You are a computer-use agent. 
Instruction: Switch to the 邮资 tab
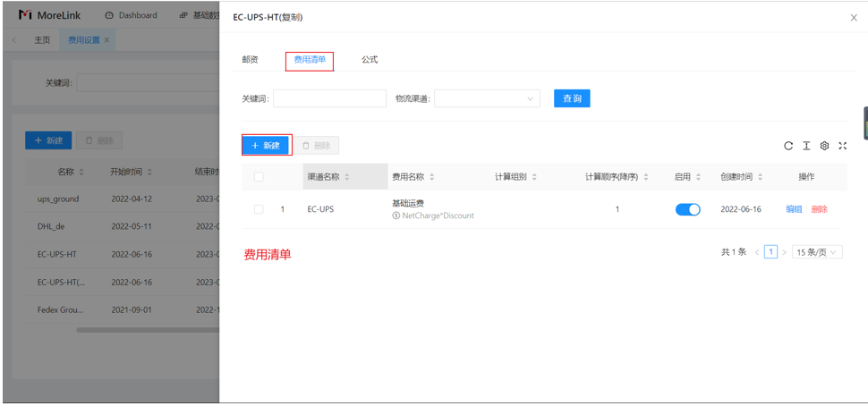click(x=250, y=60)
